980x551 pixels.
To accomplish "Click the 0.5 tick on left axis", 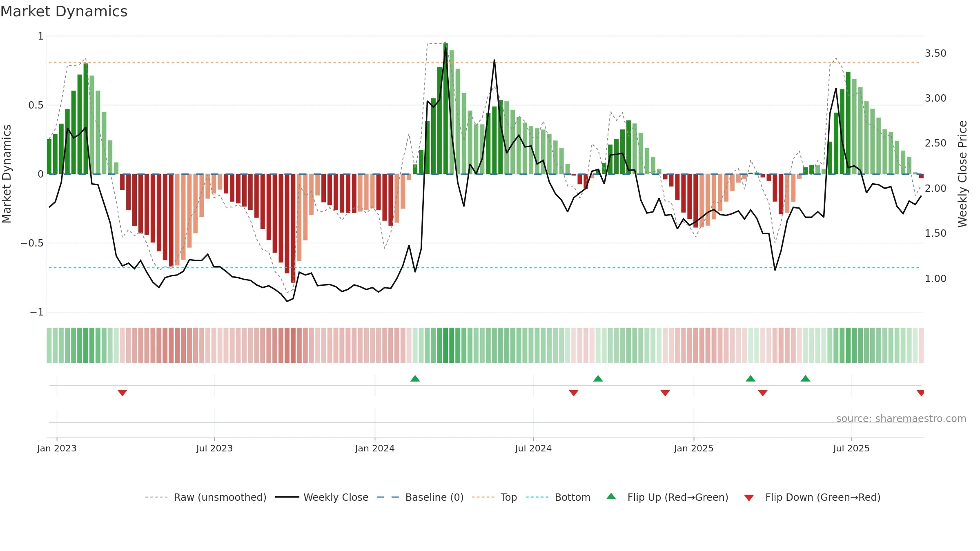I will [36, 105].
